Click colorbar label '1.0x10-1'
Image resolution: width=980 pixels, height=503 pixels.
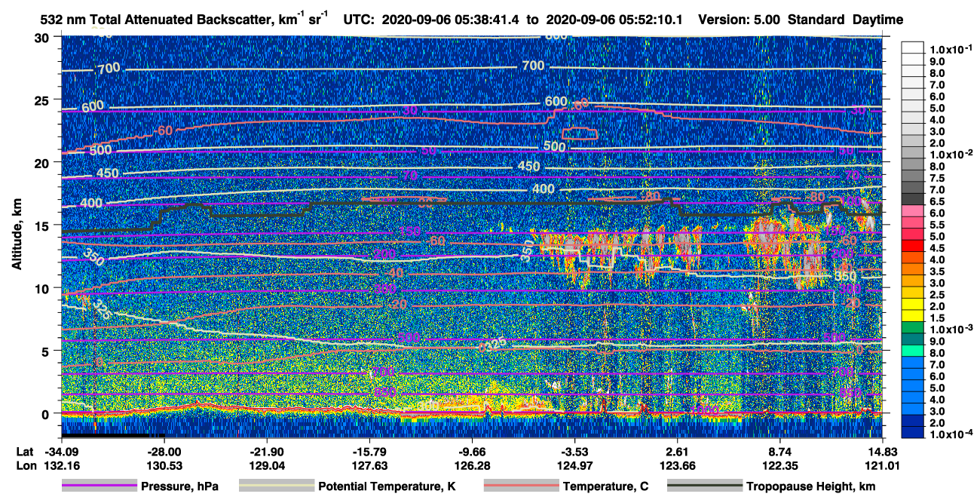tap(950, 49)
